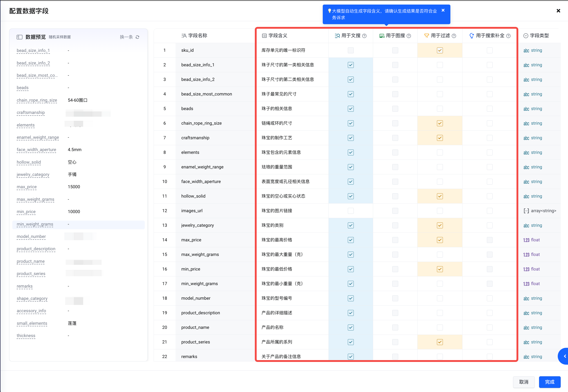
Task: Open string type selector for sku_id
Action: [x=533, y=50]
